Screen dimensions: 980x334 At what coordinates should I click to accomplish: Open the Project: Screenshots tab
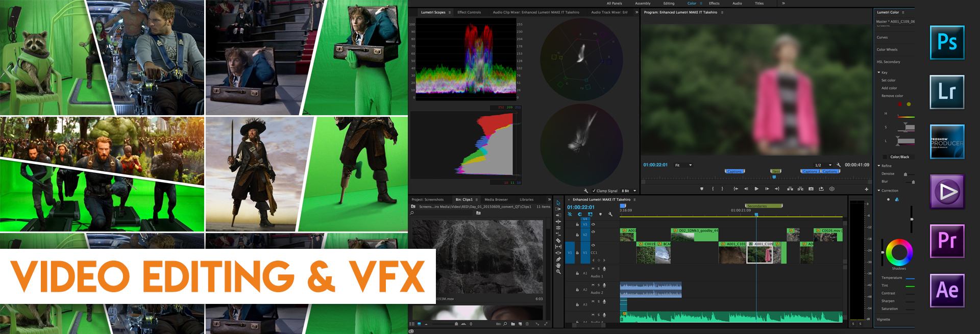(428, 200)
